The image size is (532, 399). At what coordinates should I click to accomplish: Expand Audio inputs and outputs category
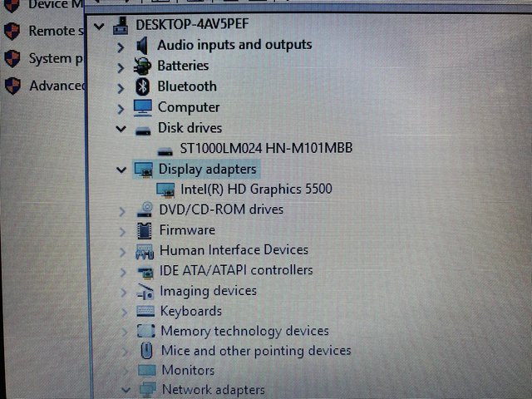pos(121,47)
